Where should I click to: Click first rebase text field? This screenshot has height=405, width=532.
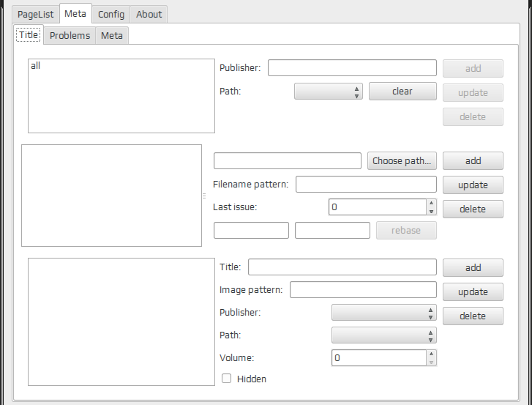(x=252, y=230)
